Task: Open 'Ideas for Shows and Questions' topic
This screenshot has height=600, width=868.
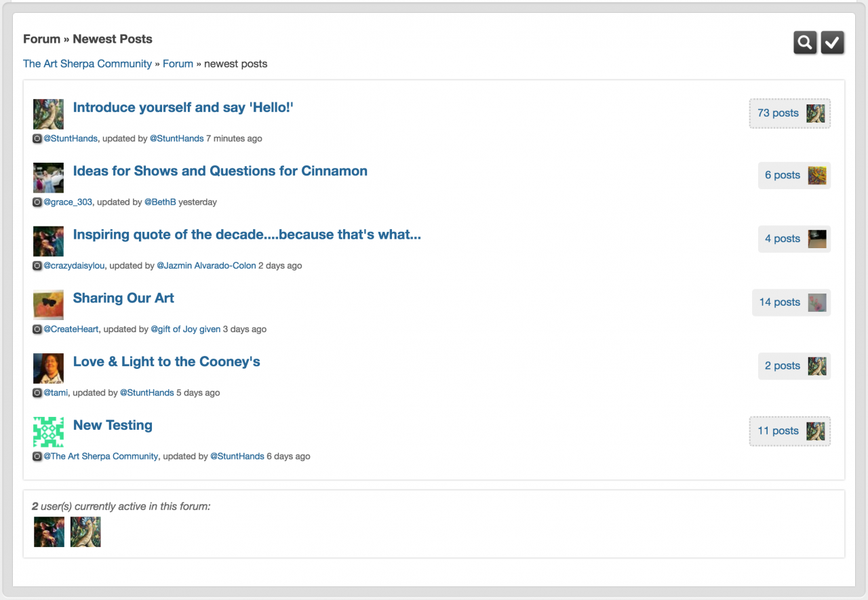Action: pyautogui.click(x=220, y=171)
